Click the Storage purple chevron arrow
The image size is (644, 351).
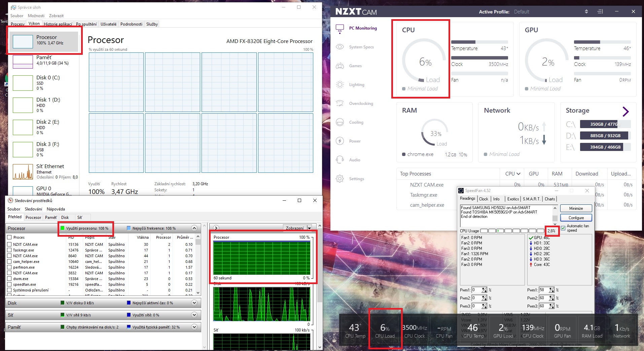tap(626, 111)
